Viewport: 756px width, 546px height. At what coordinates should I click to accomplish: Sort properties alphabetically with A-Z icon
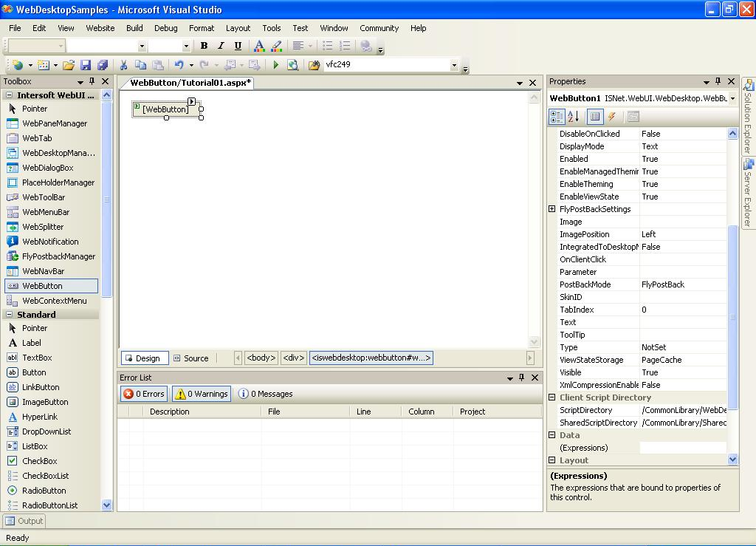574,117
